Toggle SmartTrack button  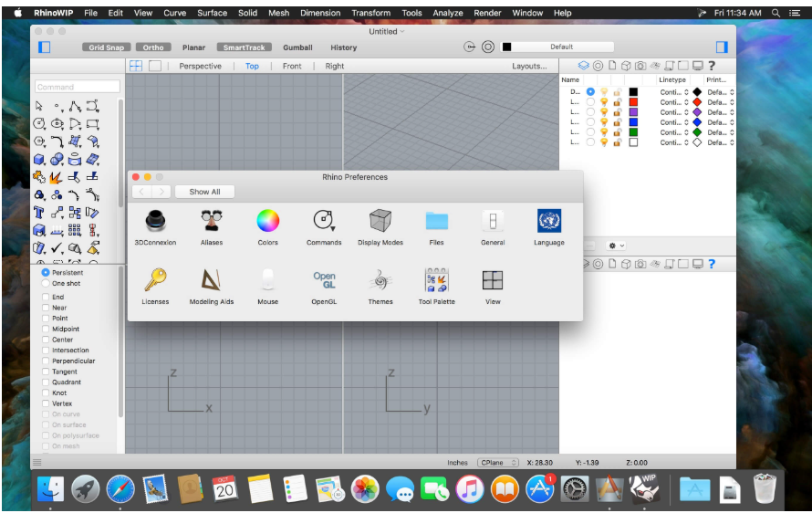[244, 47]
